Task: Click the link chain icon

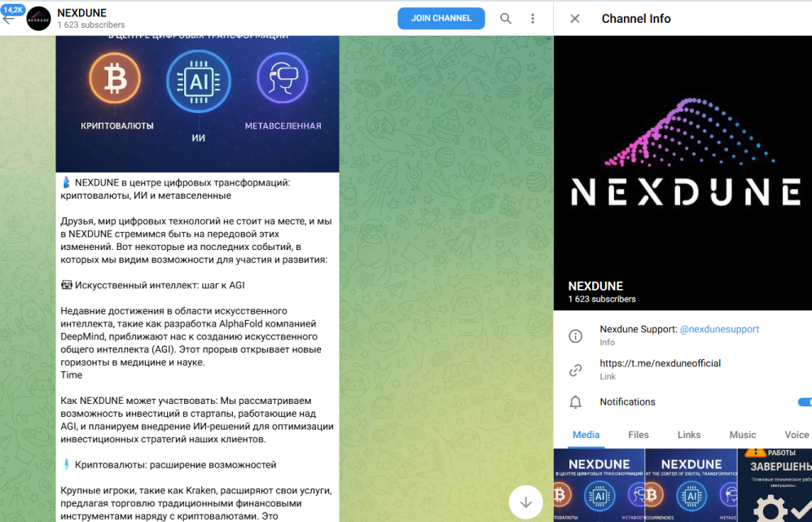Action: [575, 371]
